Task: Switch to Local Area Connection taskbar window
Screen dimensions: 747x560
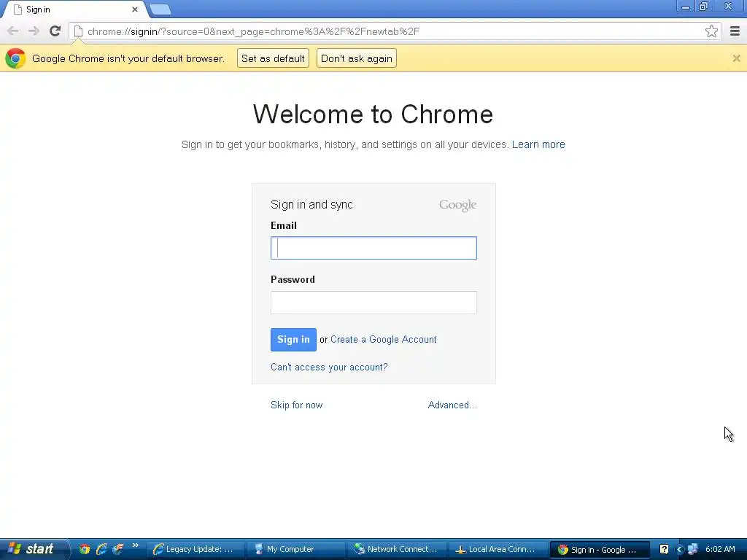Action: pos(498,549)
